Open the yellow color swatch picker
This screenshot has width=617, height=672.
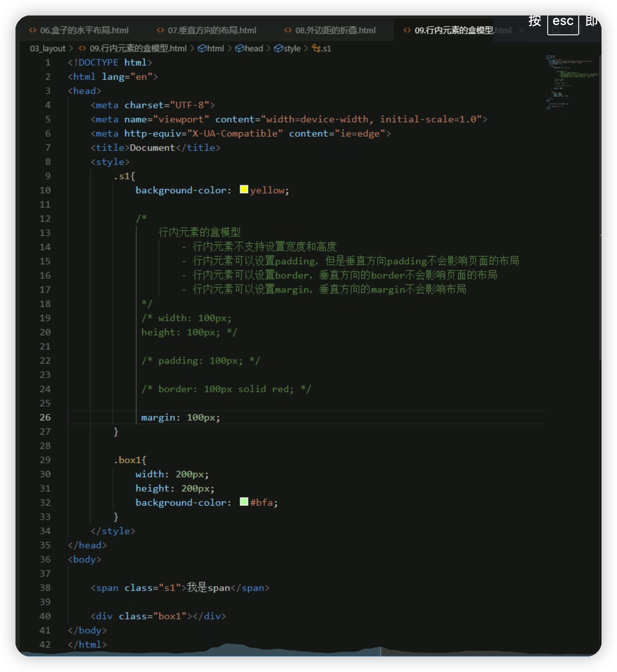pyautogui.click(x=244, y=190)
